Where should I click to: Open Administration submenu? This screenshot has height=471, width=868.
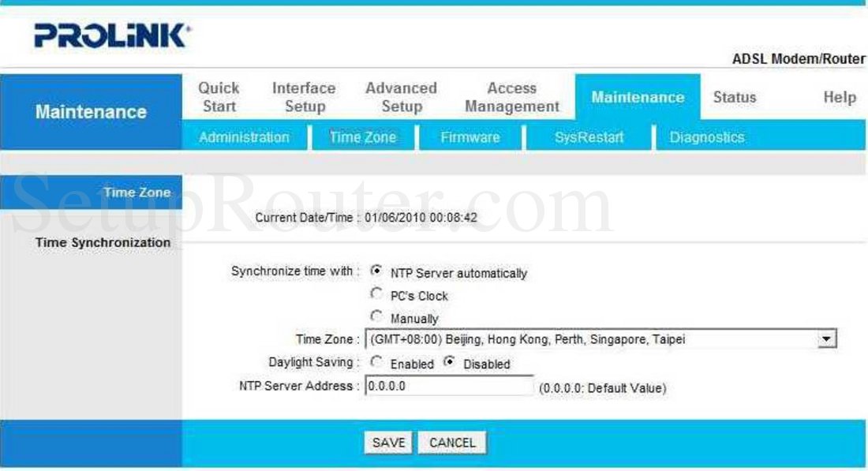(x=244, y=137)
